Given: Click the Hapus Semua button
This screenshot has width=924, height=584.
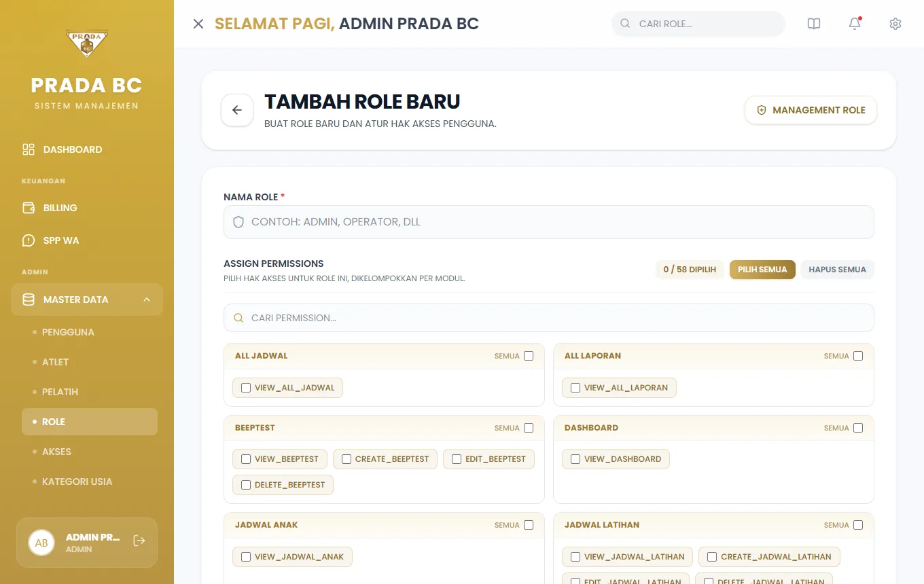Looking at the screenshot, I should pyautogui.click(x=837, y=270).
